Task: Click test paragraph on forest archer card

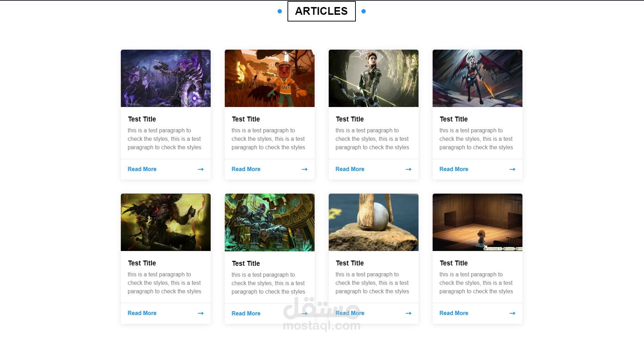Action: (x=372, y=139)
